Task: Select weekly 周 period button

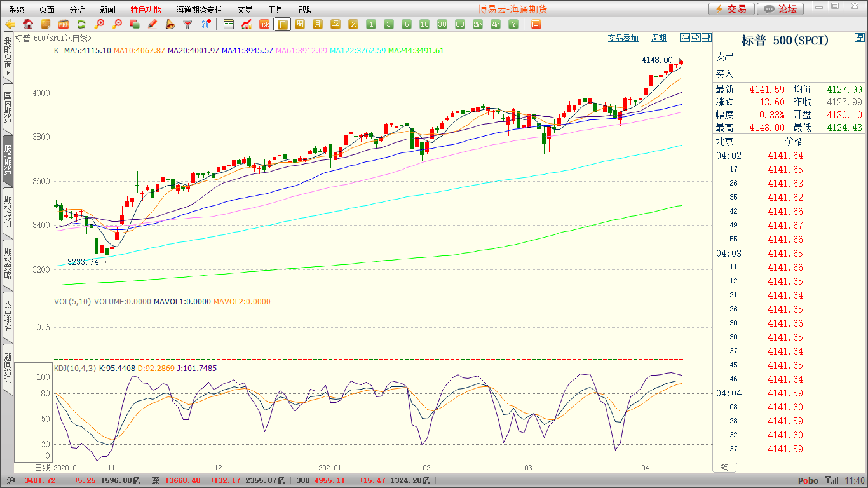Action: point(300,24)
